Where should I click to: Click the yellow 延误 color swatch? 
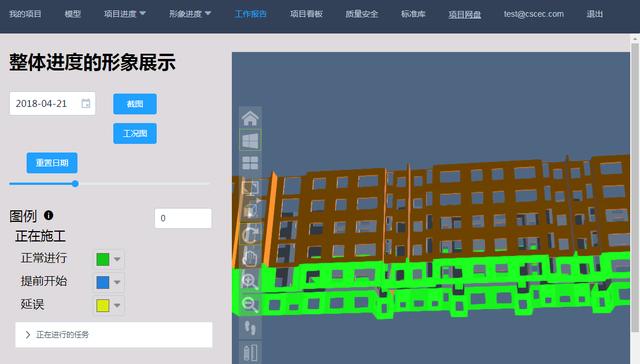click(x=102, y=305)
